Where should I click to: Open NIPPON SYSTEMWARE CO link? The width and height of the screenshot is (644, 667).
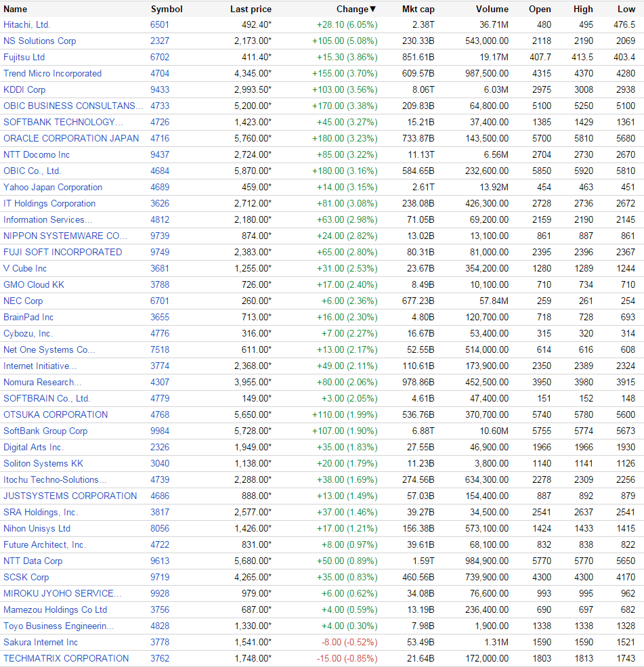click(x=65, y=236)
